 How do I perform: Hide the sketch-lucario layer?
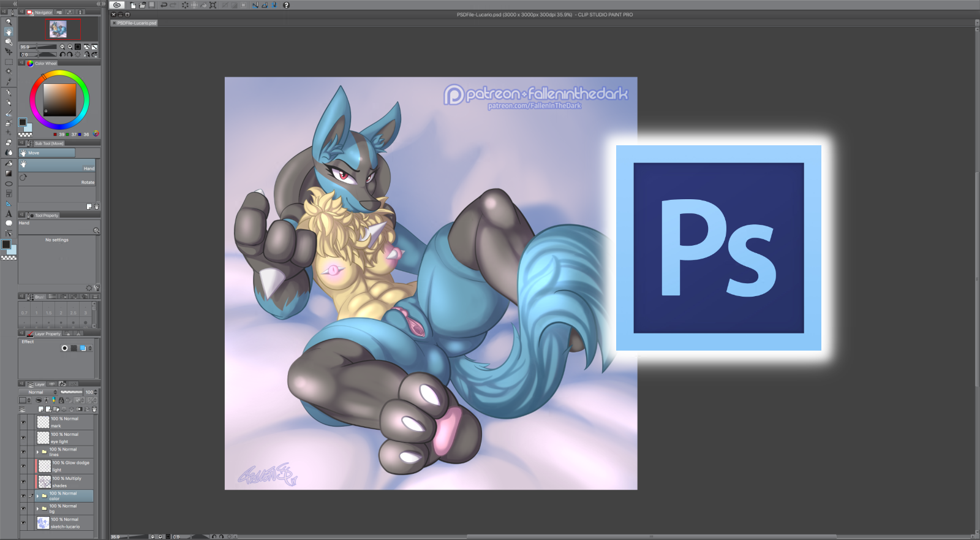23,523
